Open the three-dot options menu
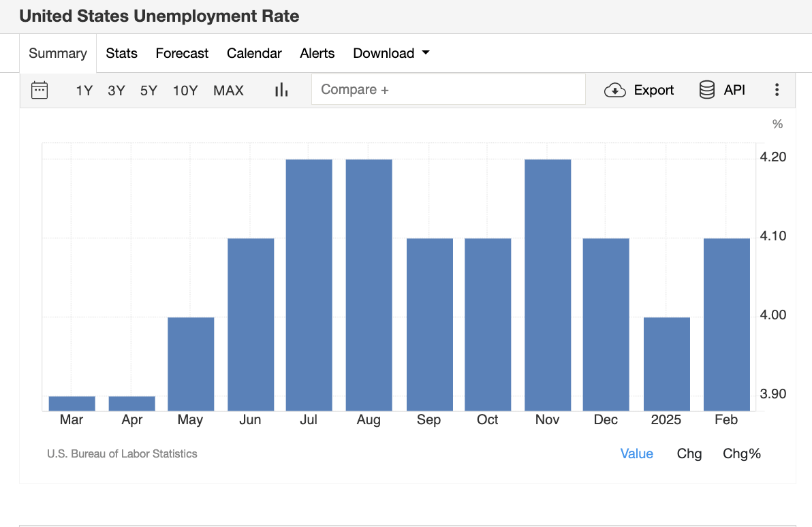812x527 pixels. click(777, 89)
